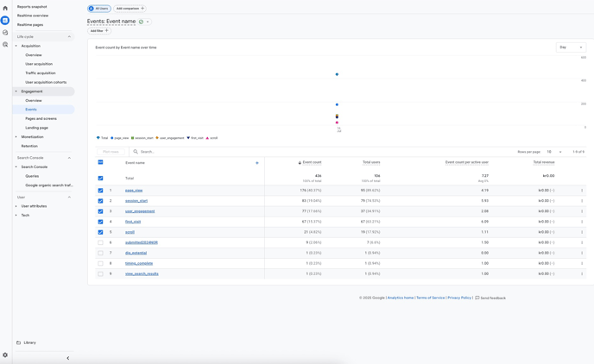The width and height of the screenshot is (594, 364).
Task: Open the three-dot menu for the page_view row
Action: click(x=582, y=191)
